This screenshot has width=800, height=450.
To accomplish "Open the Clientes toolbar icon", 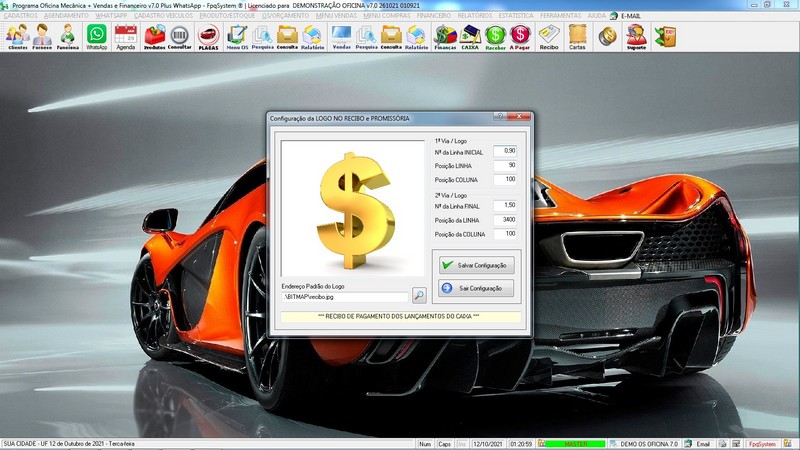I will coord(17,37).
